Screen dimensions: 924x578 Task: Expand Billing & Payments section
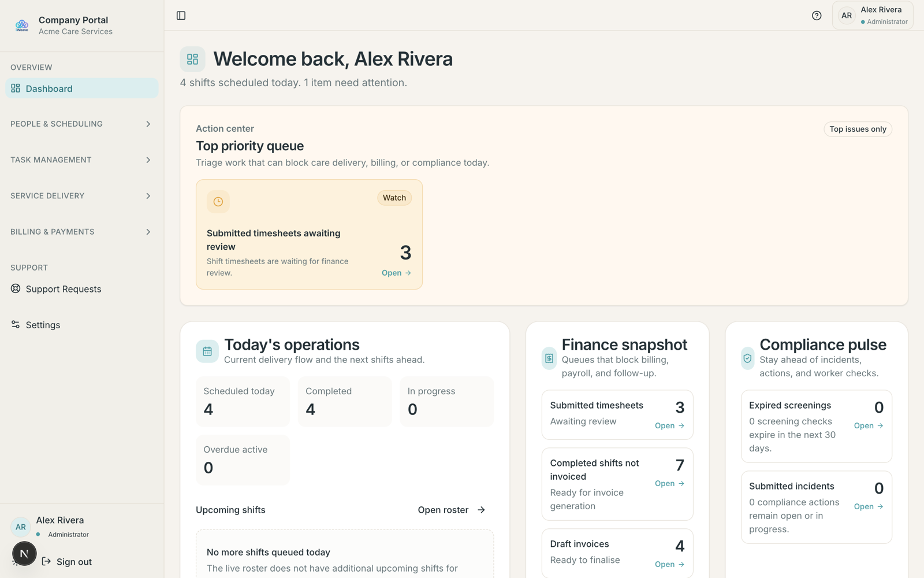pos(81,231)
